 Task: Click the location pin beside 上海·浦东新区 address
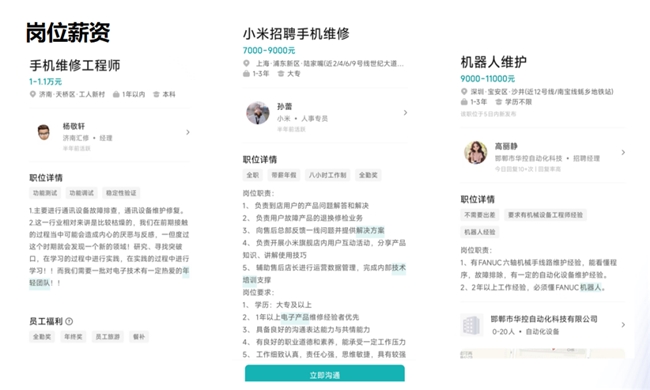[246, 63]
